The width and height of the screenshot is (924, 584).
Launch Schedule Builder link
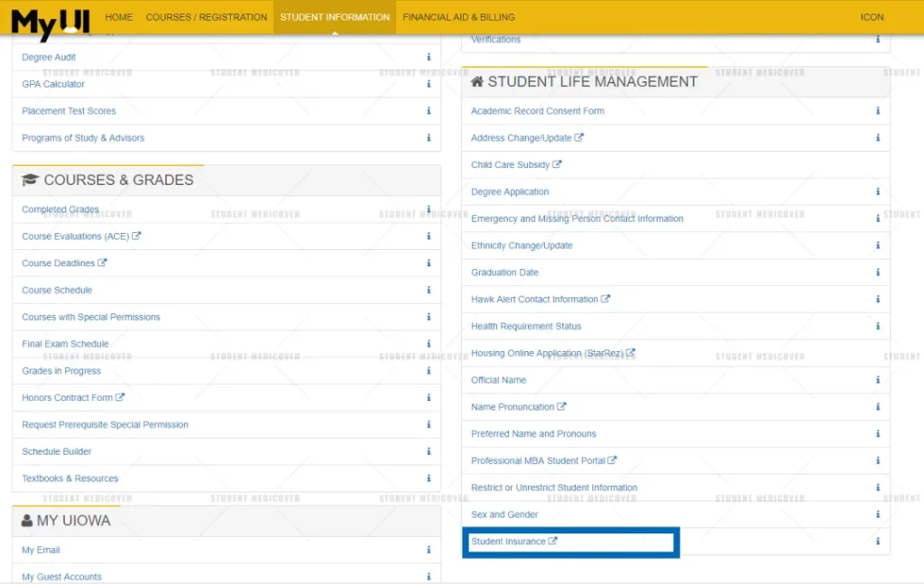point(57,451)
